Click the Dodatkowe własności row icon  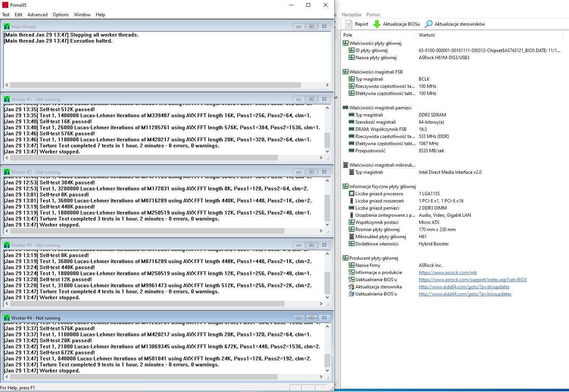pos(351,244)
